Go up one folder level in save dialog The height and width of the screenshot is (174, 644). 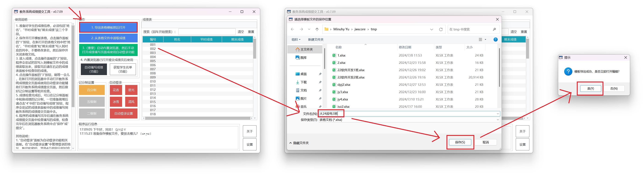tap(317, 29)
